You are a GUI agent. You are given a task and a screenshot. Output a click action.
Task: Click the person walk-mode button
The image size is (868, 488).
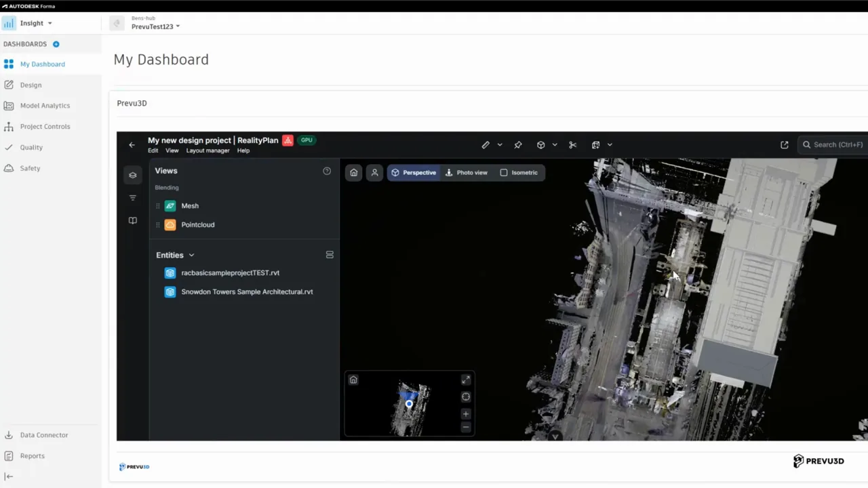(x=374, y=173)
